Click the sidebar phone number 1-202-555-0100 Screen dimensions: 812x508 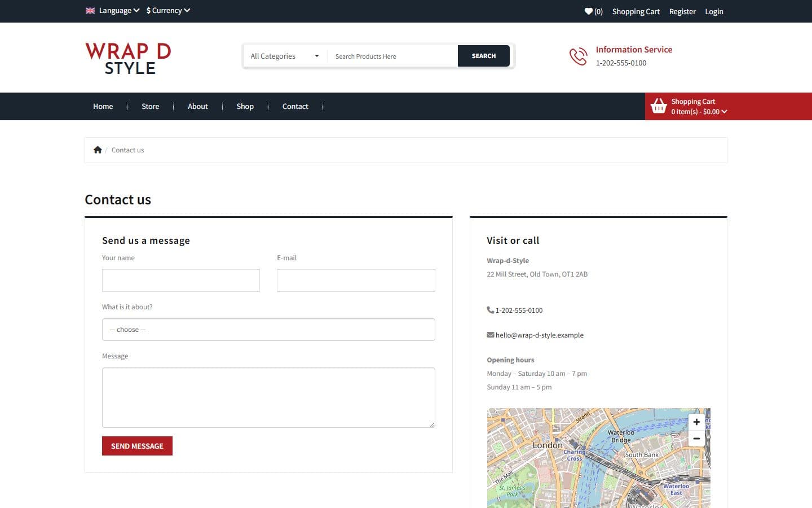pos(519,310)
